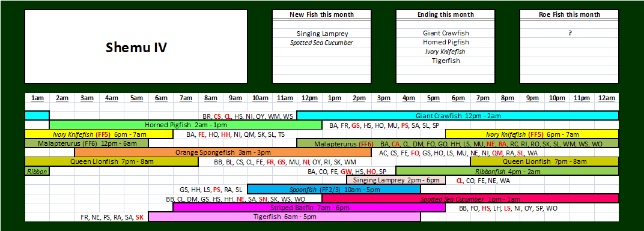Click Tigerfish in Ending this month list
The width and height of the screenshot is (644, 231).
click(445, 61)
